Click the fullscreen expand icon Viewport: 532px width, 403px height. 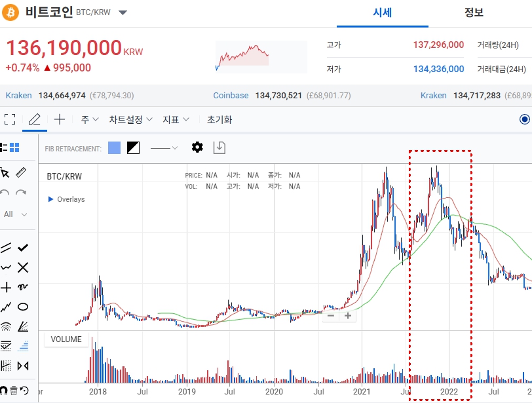[10, 119]
